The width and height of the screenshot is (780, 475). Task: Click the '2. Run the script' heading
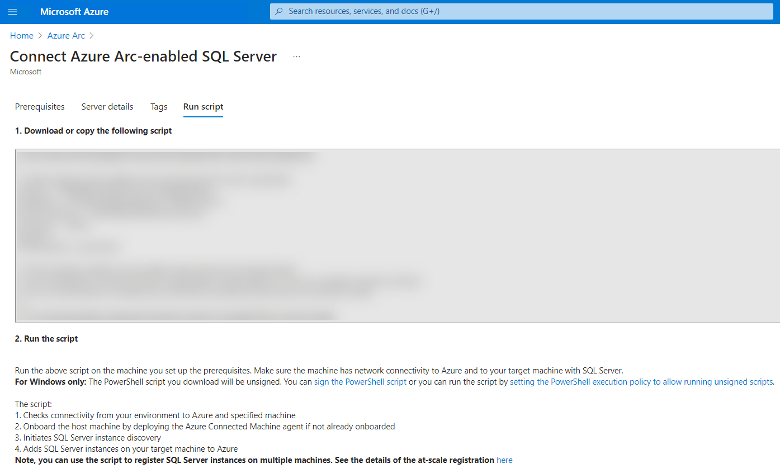coord(46,339)
